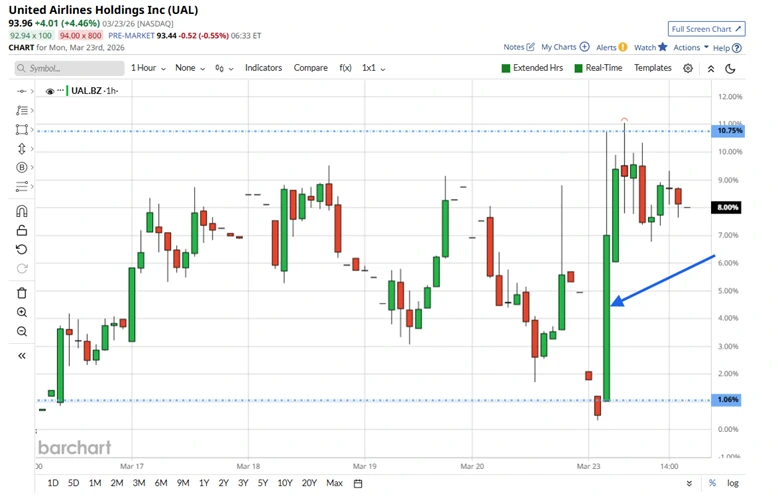Open the Templates menu

click(x=653, y=68)
